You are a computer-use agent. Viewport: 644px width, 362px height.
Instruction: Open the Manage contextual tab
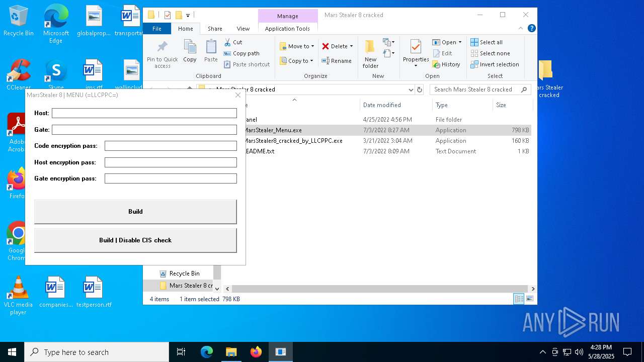288,16
